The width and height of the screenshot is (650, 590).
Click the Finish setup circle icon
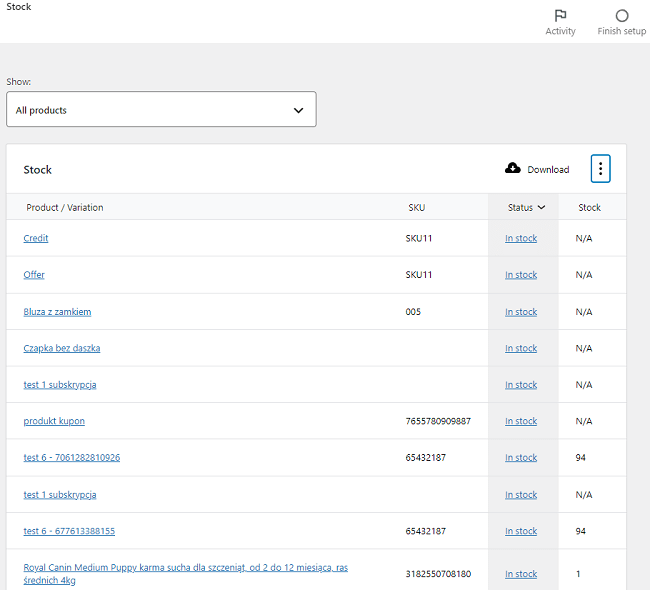click(x=621, y=16)
